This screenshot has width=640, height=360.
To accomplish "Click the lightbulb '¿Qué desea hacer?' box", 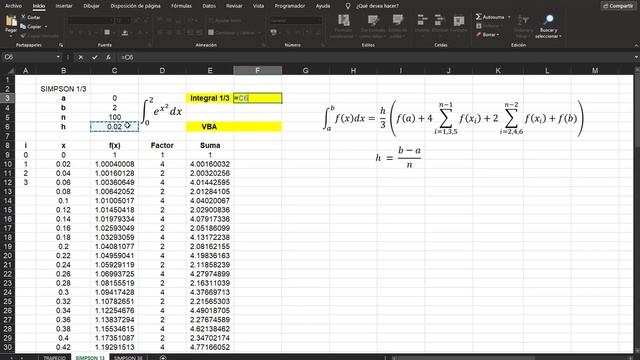I will point(372,6).
